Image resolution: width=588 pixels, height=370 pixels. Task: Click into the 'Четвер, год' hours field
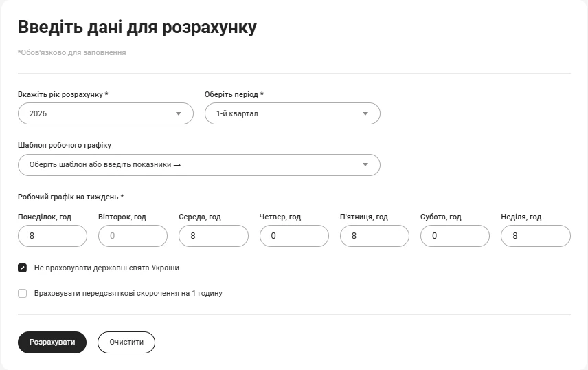(x=294, y=236)
